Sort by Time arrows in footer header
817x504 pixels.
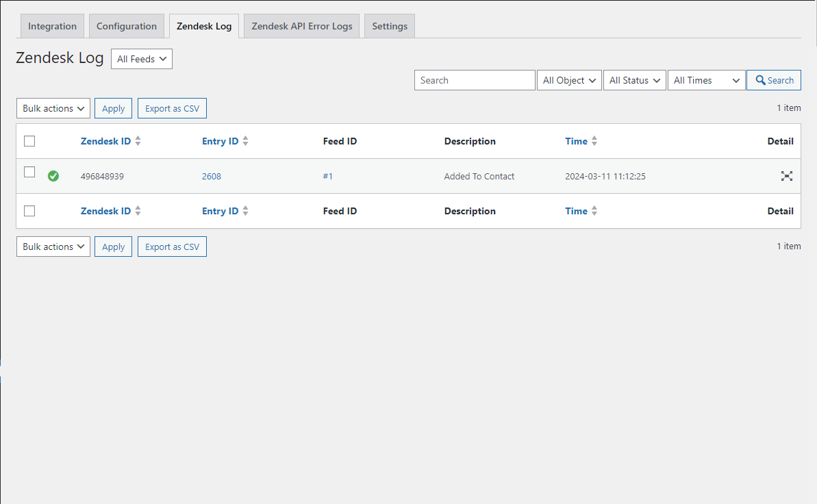[594, 210]
